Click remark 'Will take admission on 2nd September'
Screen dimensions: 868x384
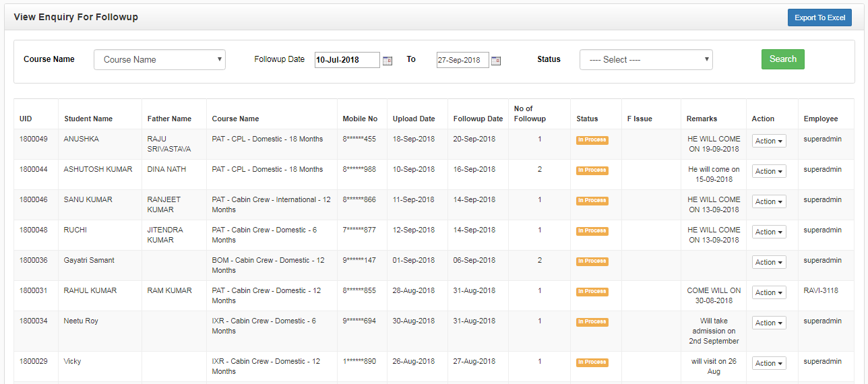click(714, 331)
